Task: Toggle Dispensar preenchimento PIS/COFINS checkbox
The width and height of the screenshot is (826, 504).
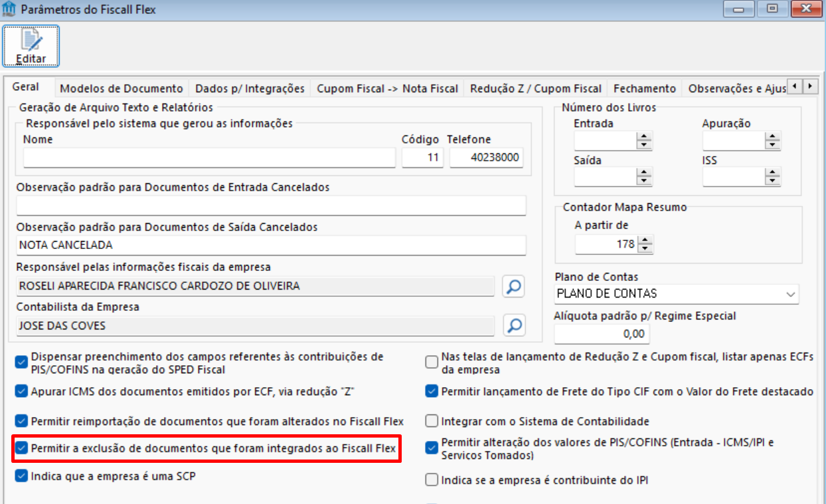Action: (x=21, y=363)
